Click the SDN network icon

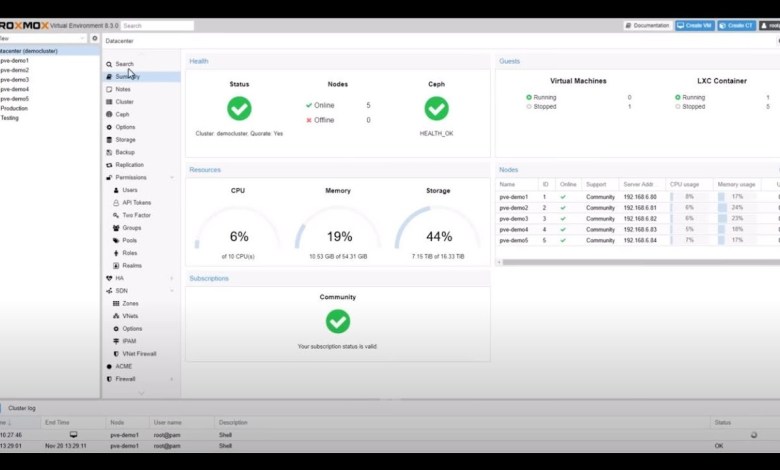(109, 291)
